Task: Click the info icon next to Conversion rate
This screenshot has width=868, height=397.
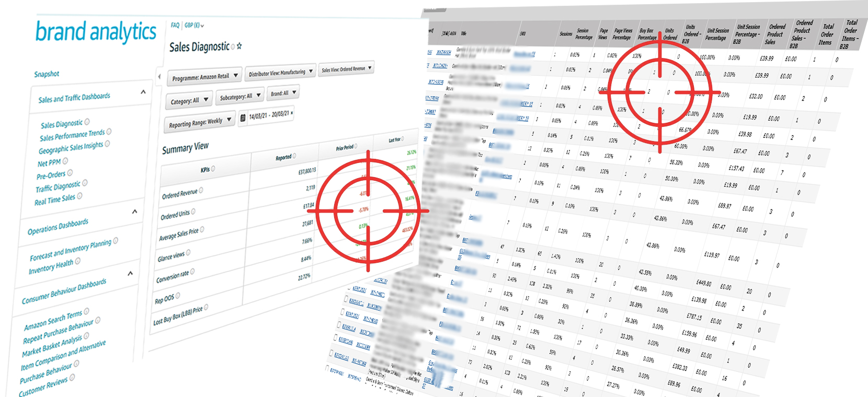Action: pos(192,272)
